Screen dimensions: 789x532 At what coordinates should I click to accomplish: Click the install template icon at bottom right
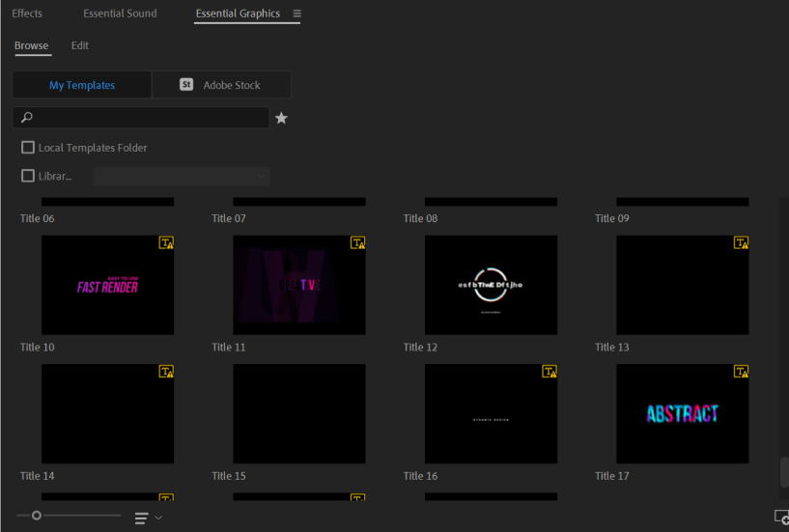click(781, 518)
